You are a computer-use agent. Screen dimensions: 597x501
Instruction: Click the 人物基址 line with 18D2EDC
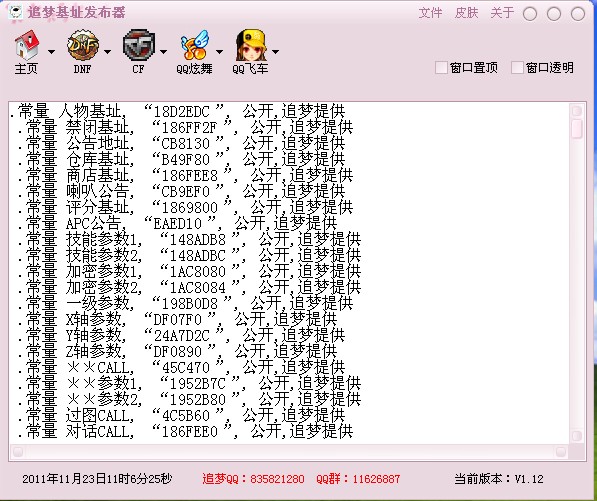(x=177, y=112)
